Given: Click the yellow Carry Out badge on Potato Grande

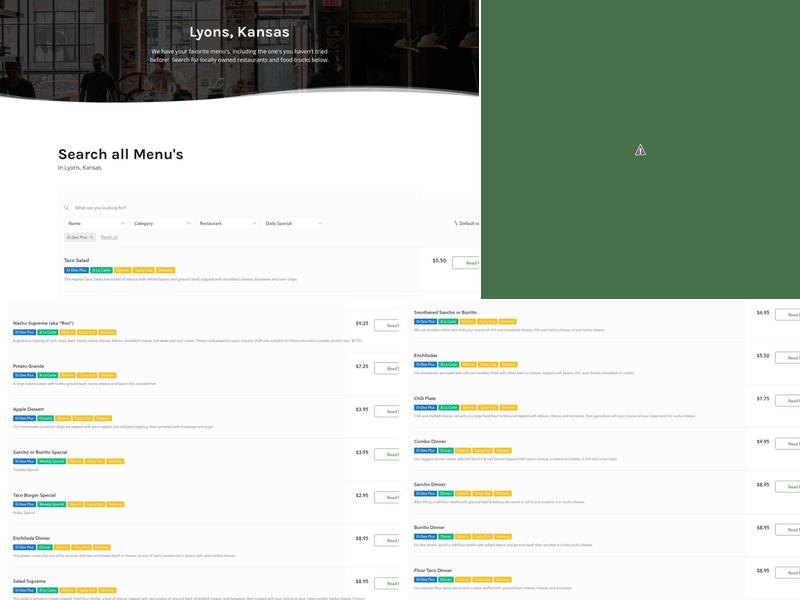Looking at the screenshot, I should point(85,374).
